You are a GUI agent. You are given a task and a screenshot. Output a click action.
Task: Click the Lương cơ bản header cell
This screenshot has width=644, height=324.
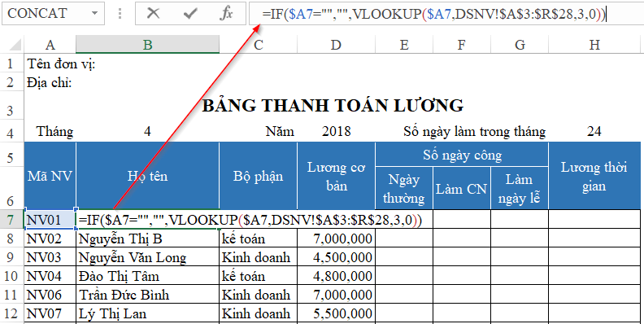[x=336, y=176]
